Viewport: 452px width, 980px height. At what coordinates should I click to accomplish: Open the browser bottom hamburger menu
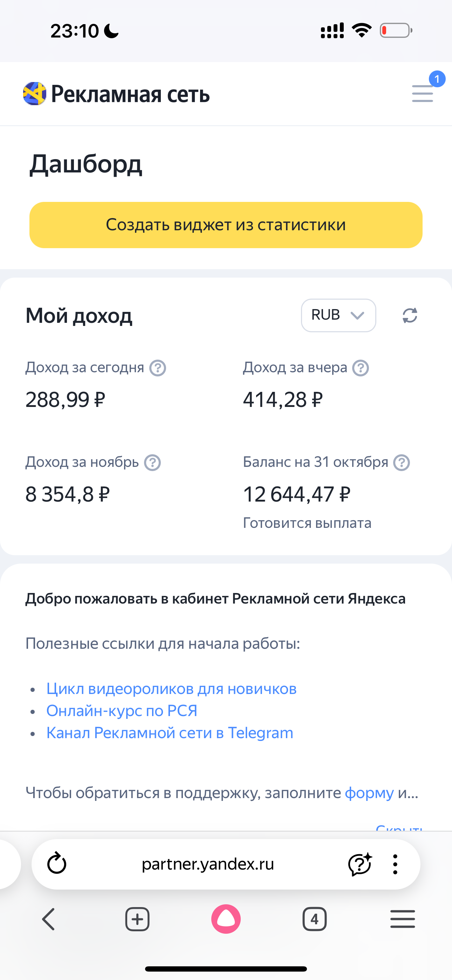pos(403,919)
